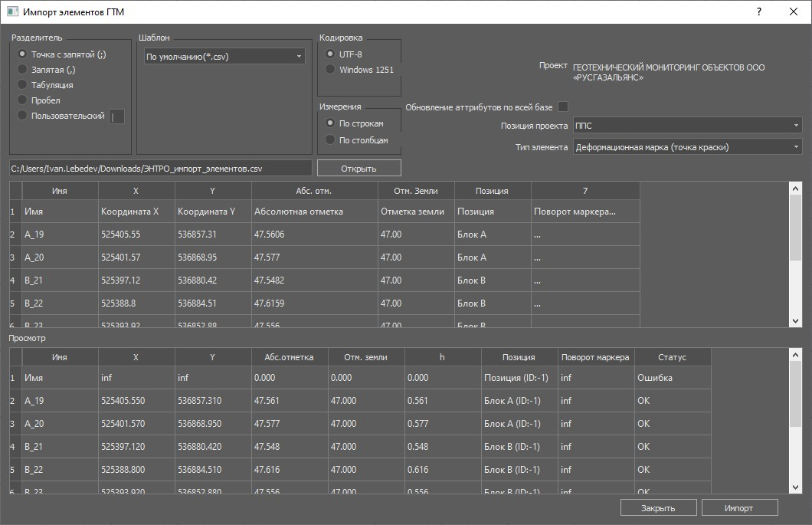
Task: Click the preview table scroll down arrow
Action: click(795, 487)
